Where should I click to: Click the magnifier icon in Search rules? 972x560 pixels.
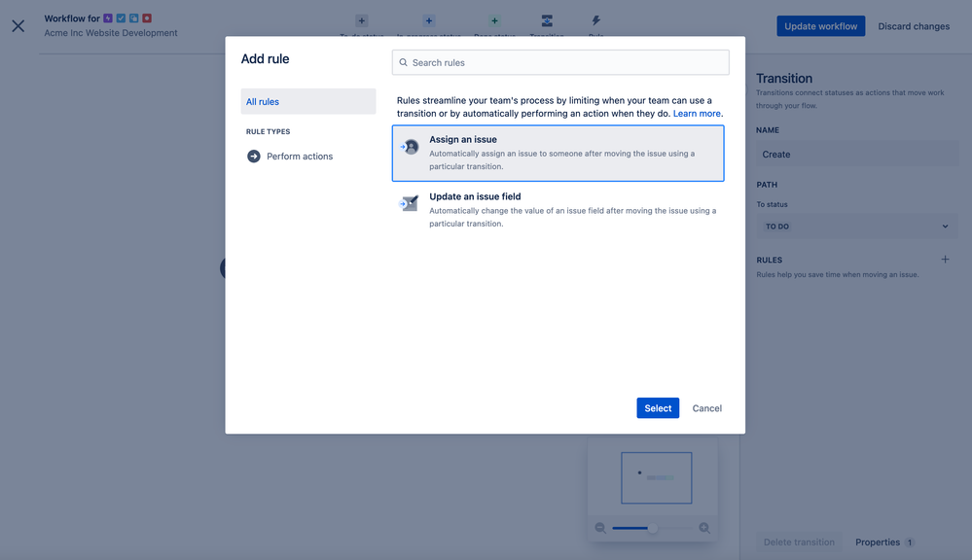click(x=404, y=62)
